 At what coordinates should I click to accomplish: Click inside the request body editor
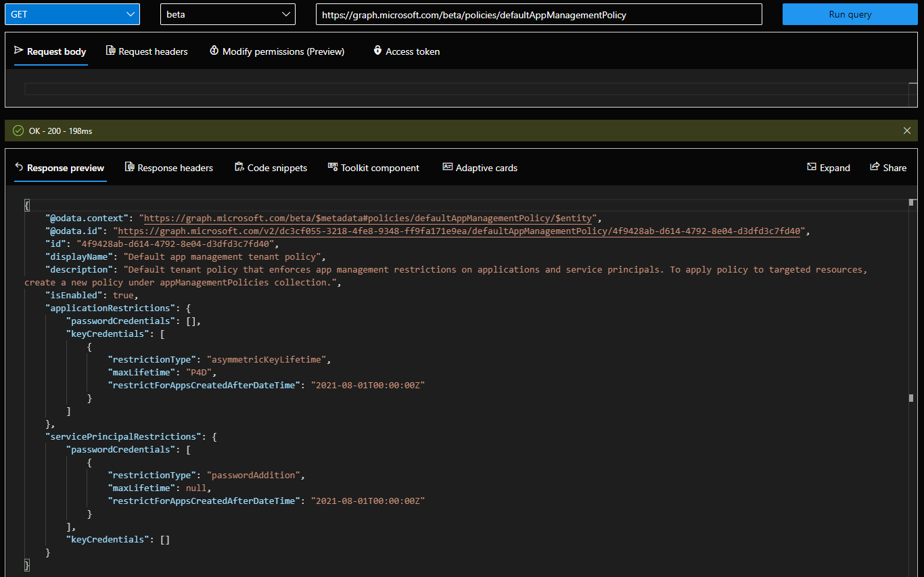(x=460, y=89)
